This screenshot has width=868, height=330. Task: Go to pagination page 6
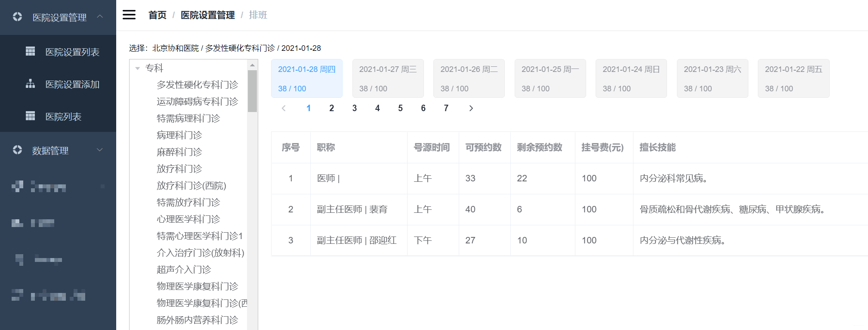(x=423, y=108)
